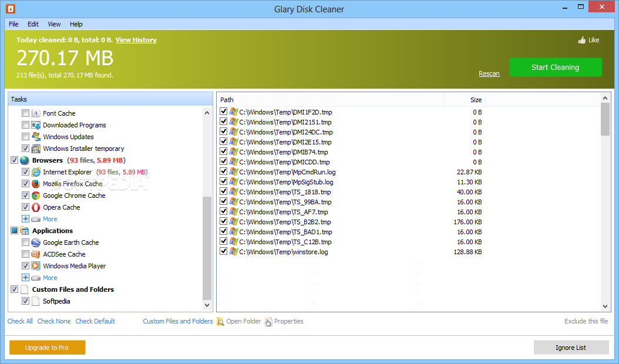
Task: Click the Tasks panel scrollbar thumb
Action: tap(207, 248)
